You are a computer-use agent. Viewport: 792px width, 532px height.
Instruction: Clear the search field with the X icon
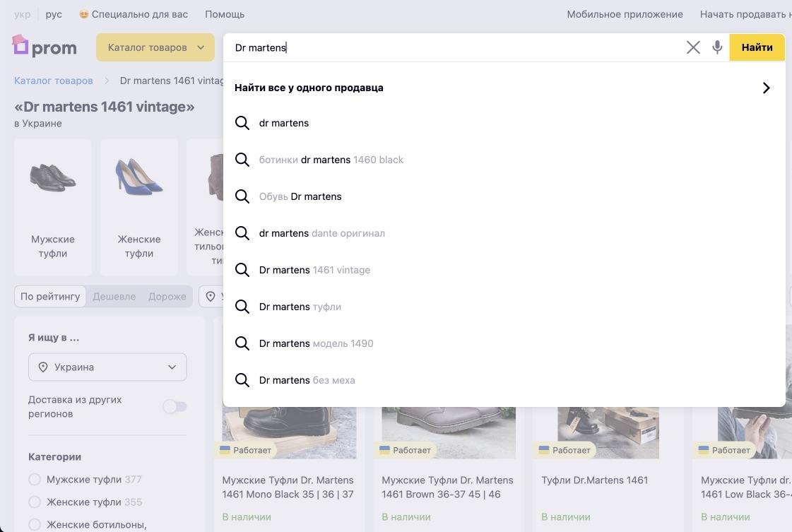tap(693, 47)
